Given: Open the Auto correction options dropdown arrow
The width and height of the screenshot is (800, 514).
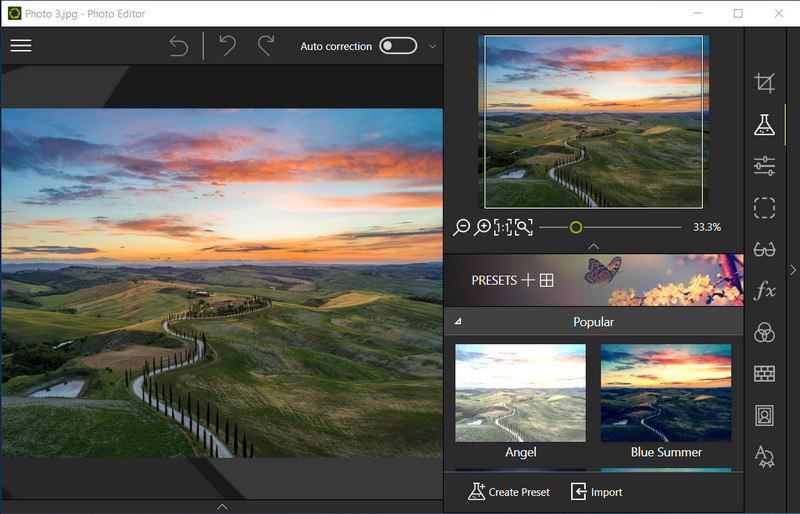Looking at the screenshot, I should pos(432,46).
